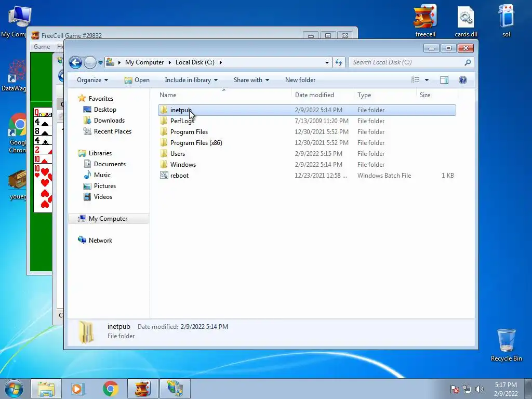The height and width of the screenshot is (399, 532).
Task: Open the freecell desktop shortcut
Action: (x=425, y=21)
